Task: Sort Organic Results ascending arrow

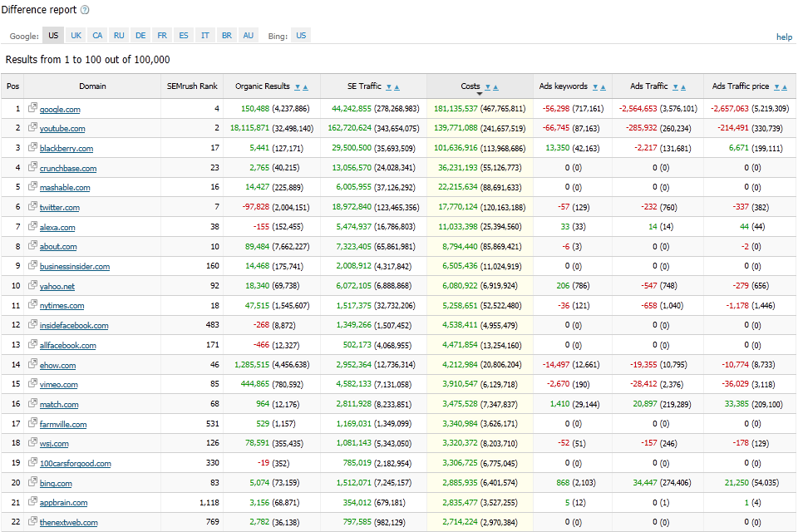Action: (305, 87)
